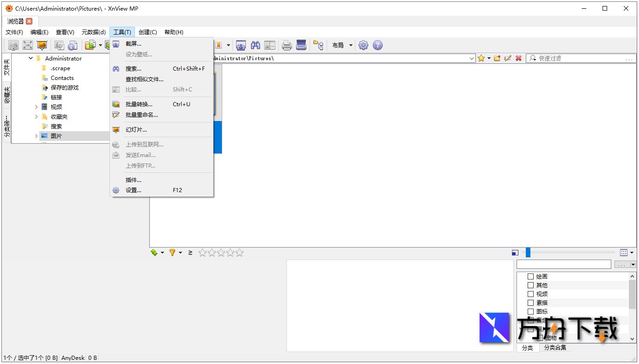
Task: Click the screen capture camera toolbar icon
Action: point(241,45)
